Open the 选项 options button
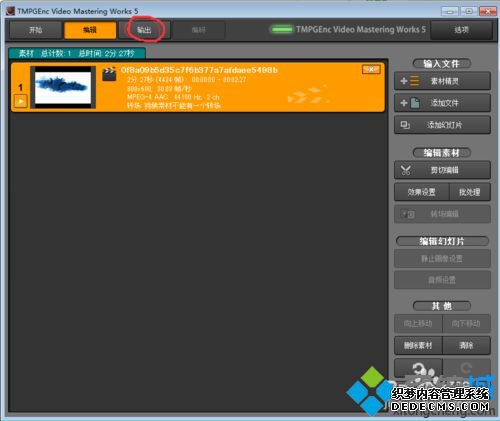The height and width of the screenshot is (421, 500). pyautogui.click(x=461, y=30)
